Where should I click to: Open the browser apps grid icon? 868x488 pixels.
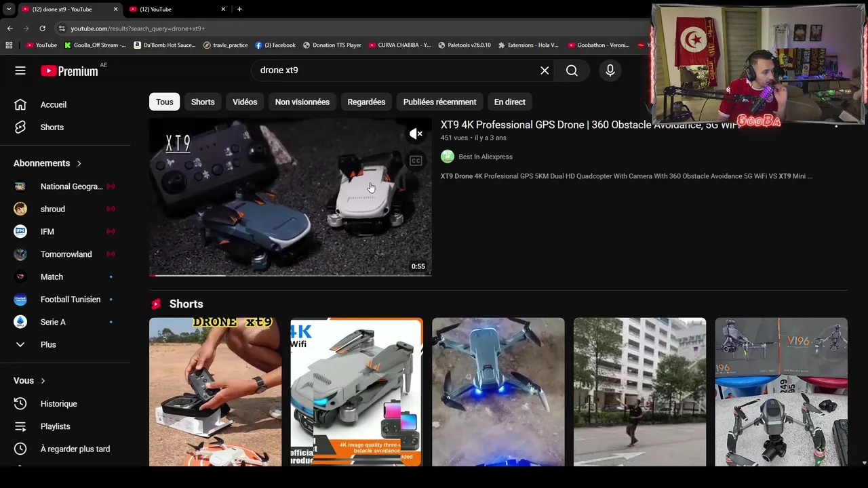[9, 45]
